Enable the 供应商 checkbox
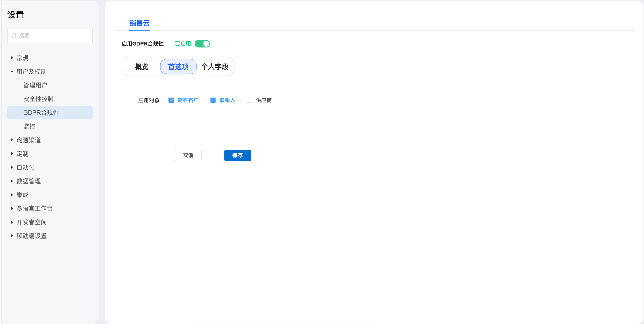The width and height of the screenshot is (644, 324). pos(250,100)
